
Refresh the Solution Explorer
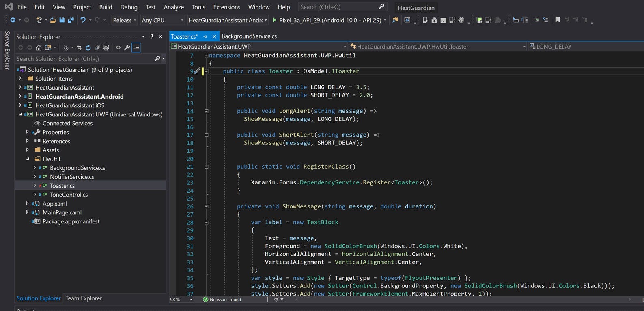click(x=88, y=47)
